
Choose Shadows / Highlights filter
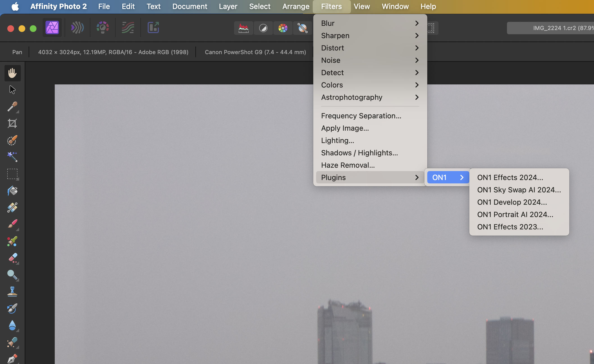point(370,153)
